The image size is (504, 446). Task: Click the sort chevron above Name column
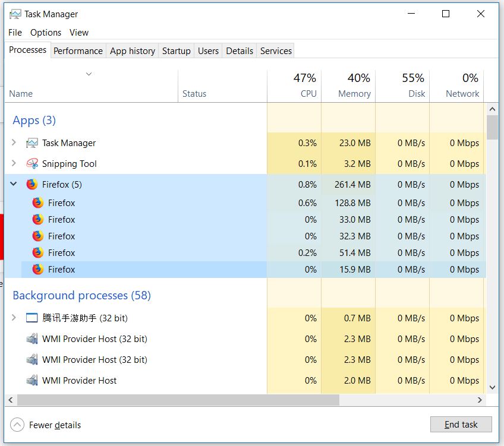tap(89, 74)
